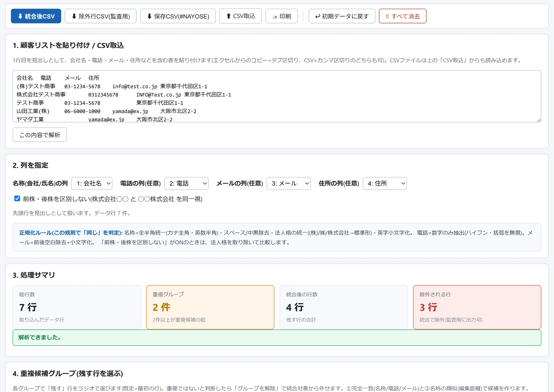554x392 pixels.
Task: Click the 総行数 7 行 summary card
Action: pos(77,307)
